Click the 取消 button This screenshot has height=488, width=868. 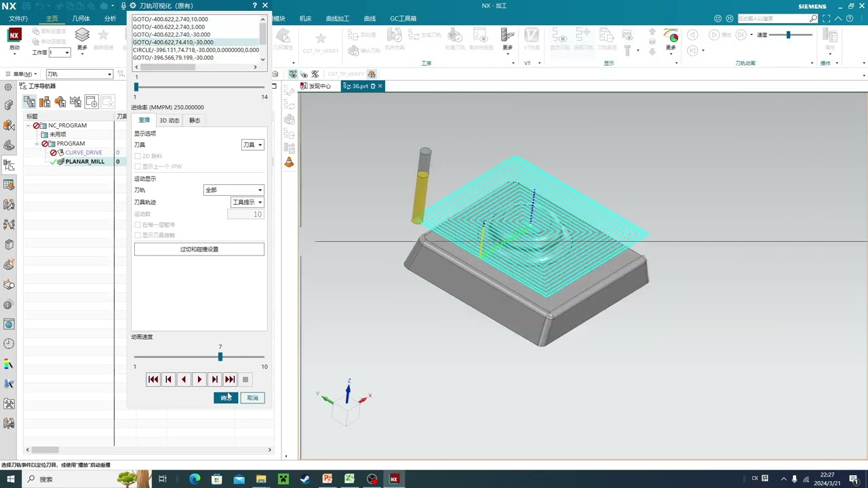point(252,398)
